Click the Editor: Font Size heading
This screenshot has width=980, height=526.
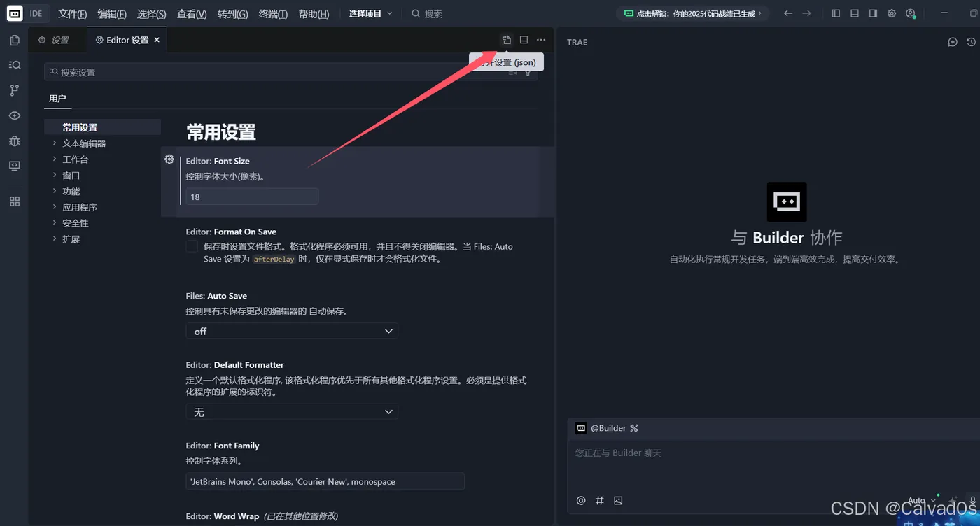218,161
